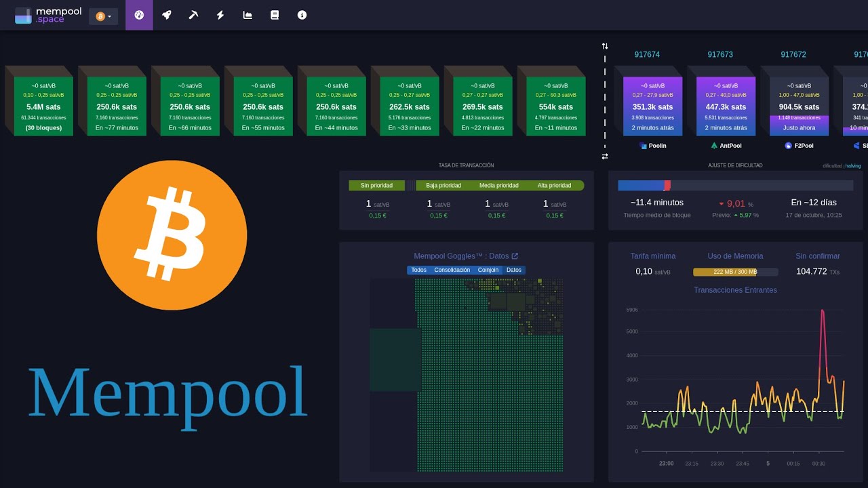Select the Consolidación goggles filter
868x488 pixels.
pyautogui.click(x=452, y=270)
